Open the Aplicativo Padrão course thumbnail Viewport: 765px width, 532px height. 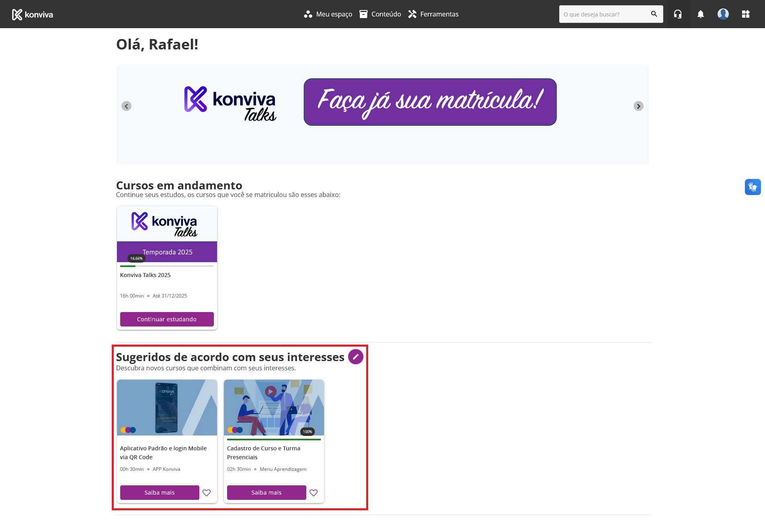click(167, 407)
